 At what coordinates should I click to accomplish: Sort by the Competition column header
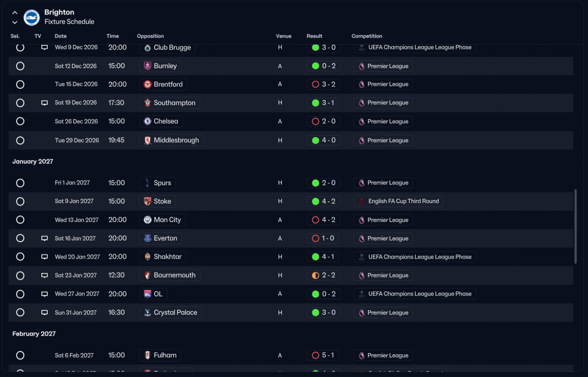(367, 36)
